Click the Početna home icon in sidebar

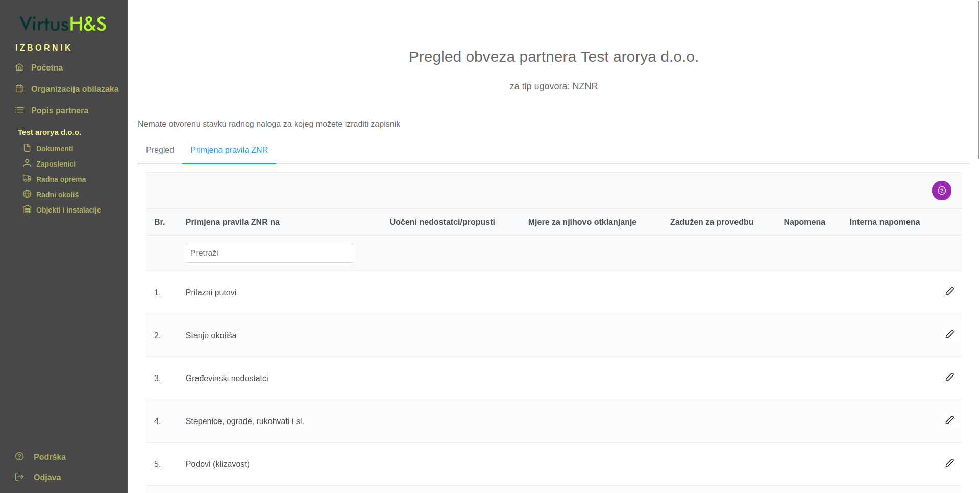click(x=19, y=67)
